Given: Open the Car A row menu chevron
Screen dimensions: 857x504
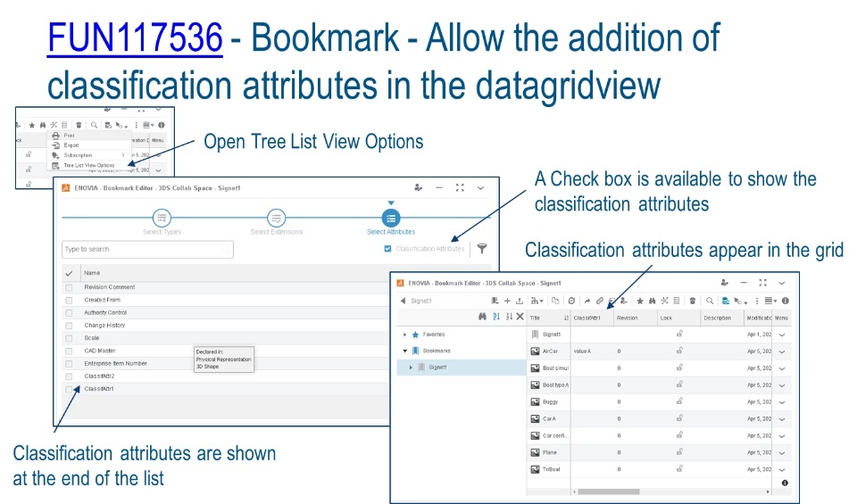Looking at the screenshot, I should pos(782,419).
